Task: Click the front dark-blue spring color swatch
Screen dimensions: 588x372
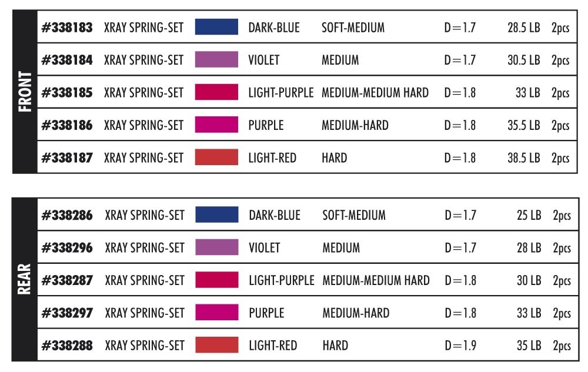Action: pos(216,27)
